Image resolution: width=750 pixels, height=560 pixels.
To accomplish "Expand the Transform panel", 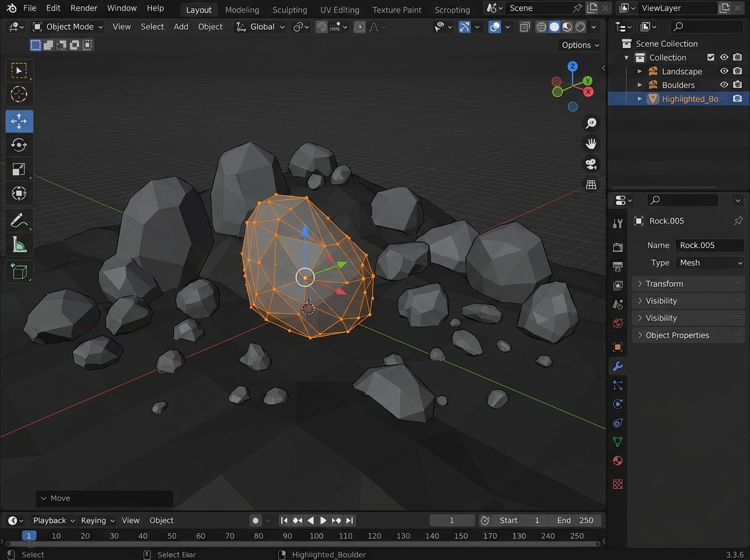I will tap(689, 284).
